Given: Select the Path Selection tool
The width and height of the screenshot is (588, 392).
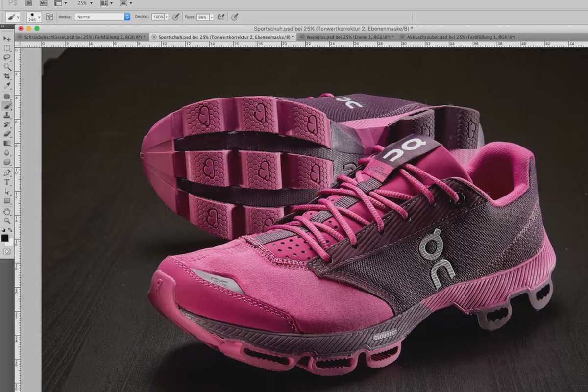Looking at the screenshot, I should (7, 191).
